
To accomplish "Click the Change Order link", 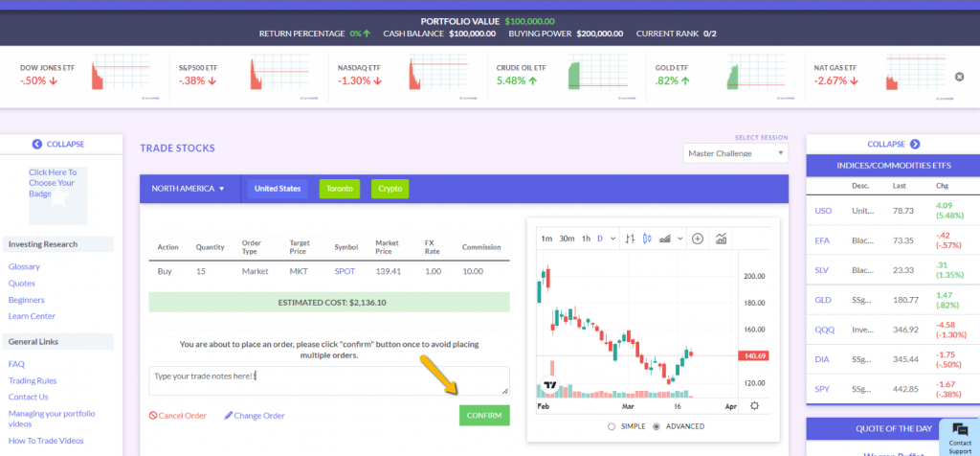I will [255, 416].
